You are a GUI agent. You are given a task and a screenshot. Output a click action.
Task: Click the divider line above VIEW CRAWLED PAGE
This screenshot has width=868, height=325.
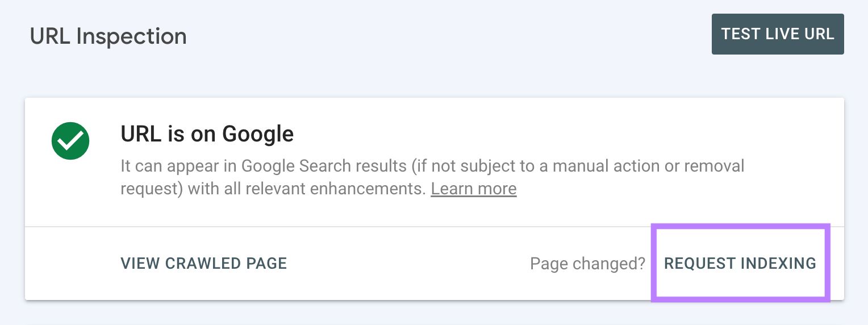(x=341, y=227)
